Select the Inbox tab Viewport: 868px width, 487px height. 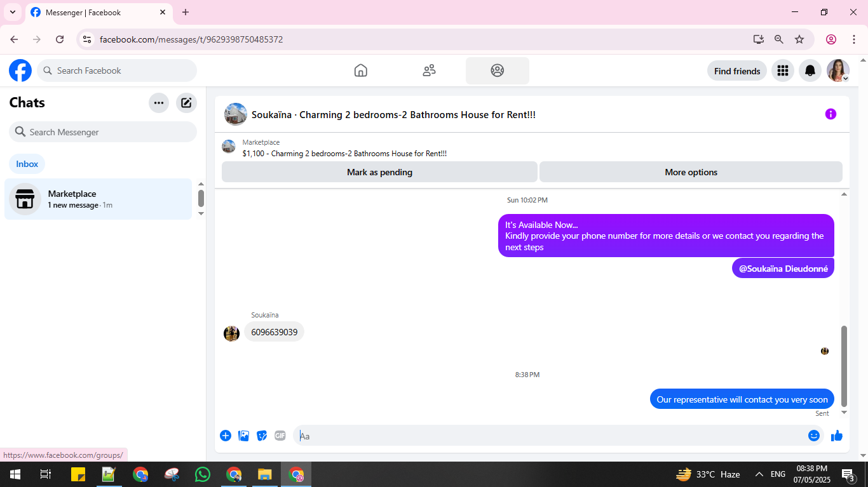[27, 164]
